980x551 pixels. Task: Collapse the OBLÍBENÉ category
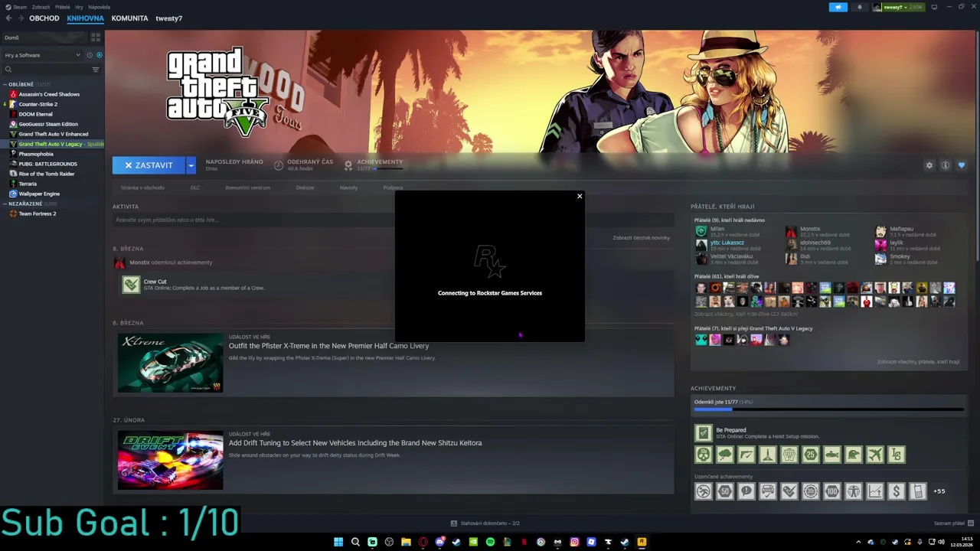pos(5,84)
